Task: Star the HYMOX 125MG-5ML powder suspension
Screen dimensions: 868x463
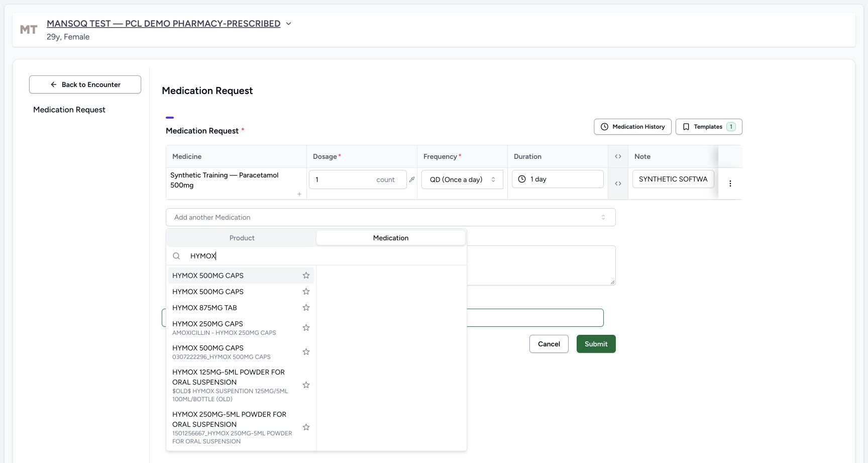Action: 306,385
